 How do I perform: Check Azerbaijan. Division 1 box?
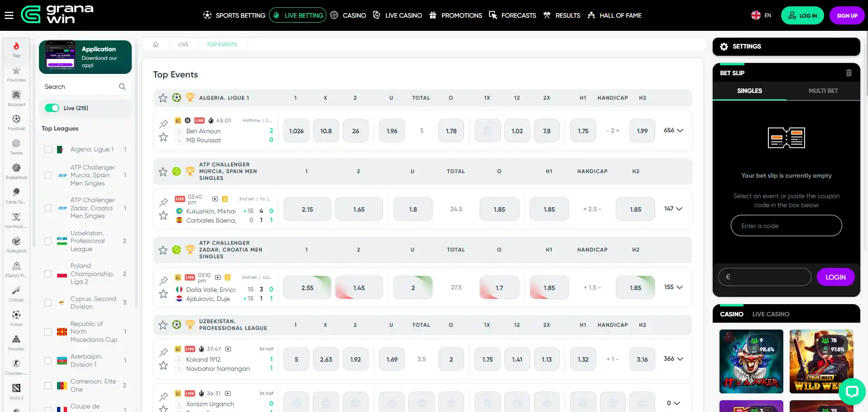point(48,361)
